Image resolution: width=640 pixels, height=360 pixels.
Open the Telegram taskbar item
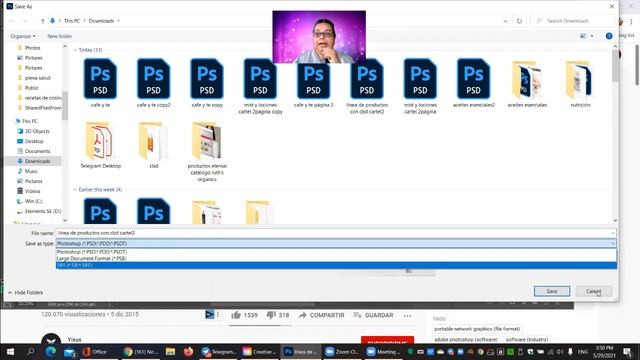point(219,351)
